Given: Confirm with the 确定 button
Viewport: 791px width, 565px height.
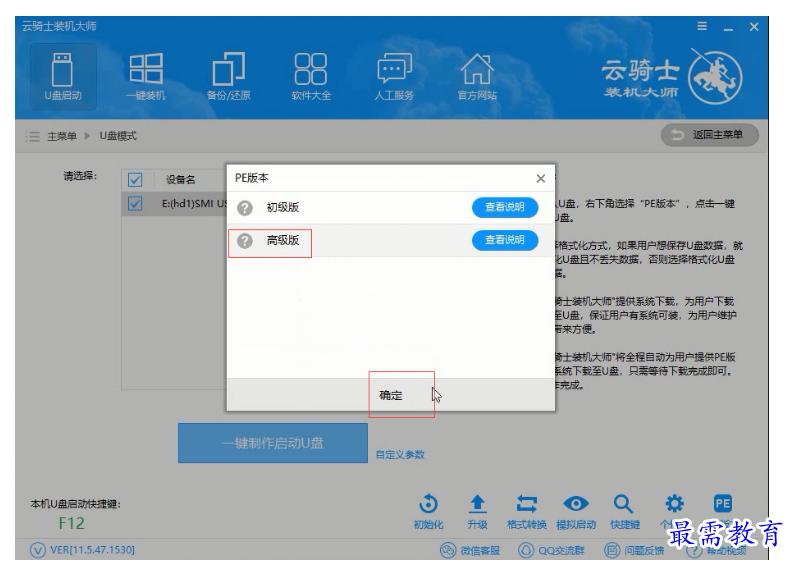Looking at the screenshot, I should click(391, 395).
